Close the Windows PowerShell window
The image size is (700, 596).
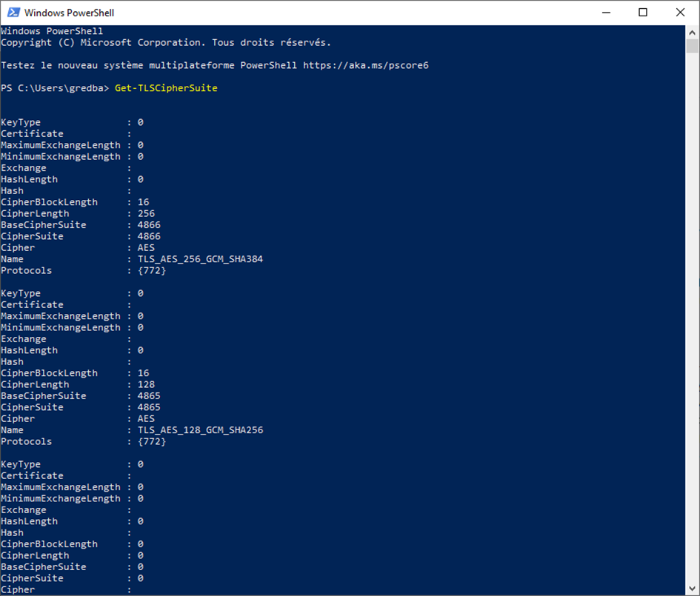pos(680,13)
